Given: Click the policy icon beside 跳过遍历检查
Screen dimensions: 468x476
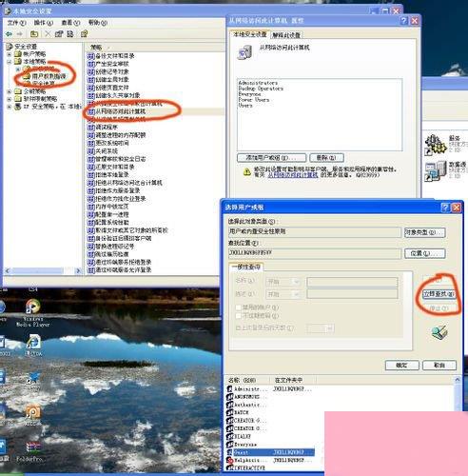Looking at the screenshot, I should (90, 254).
